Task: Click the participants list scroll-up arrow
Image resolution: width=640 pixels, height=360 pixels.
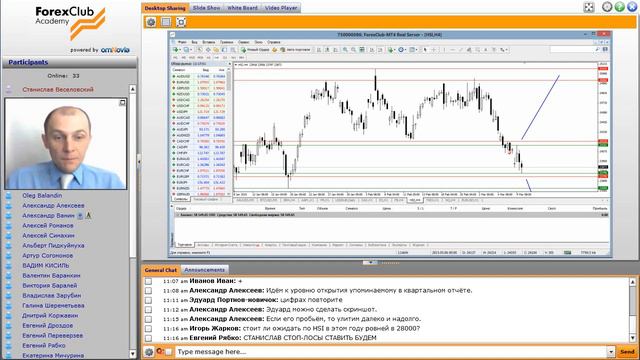Action: point(133,89)
